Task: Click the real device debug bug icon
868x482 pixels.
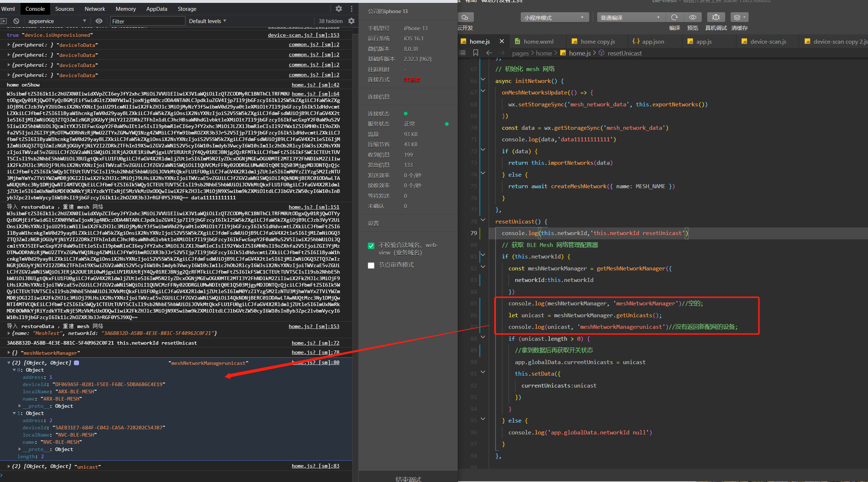Action: click(x=716, y=17)
